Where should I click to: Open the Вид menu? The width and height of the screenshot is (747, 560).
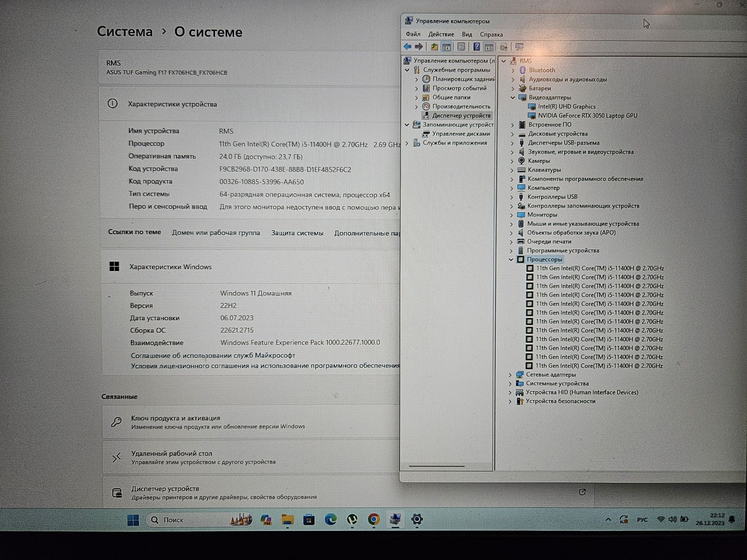[x=467, y=34]
